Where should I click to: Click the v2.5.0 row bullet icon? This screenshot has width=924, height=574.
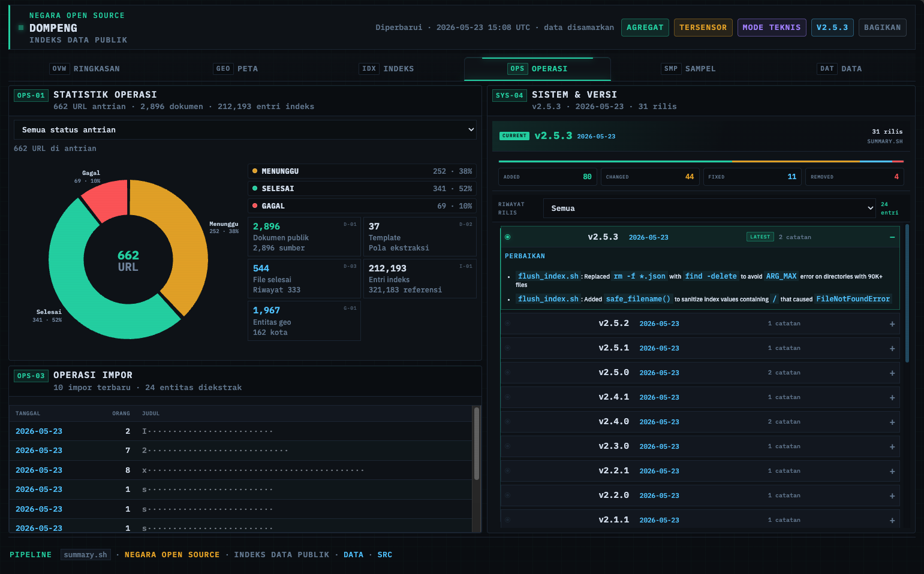507,373
